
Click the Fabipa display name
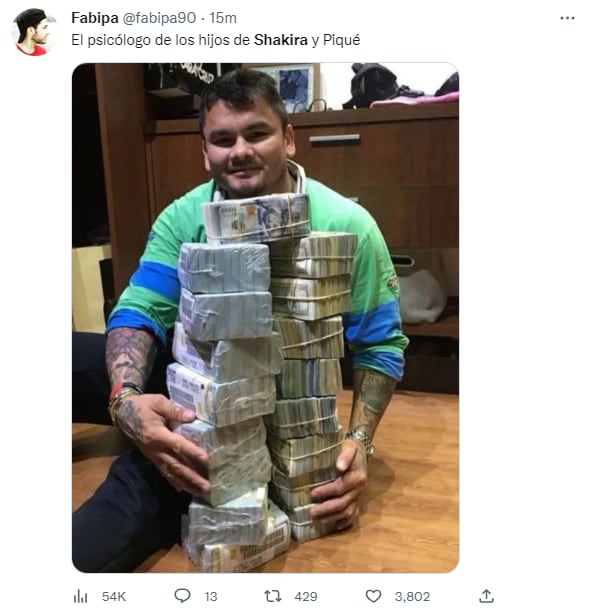coord(95,18)
